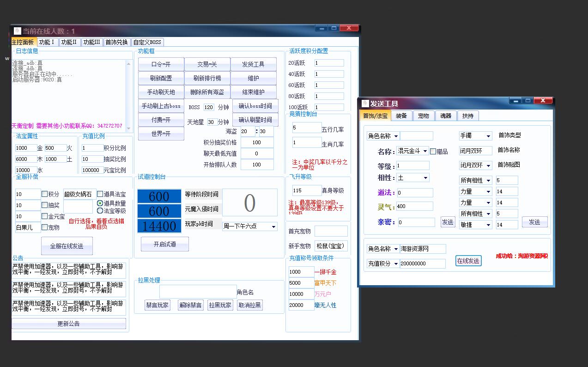This screenshot has width=588, height=367.
Task: Enable the 积分 compensation checkbox
Action: pos(45,194)
